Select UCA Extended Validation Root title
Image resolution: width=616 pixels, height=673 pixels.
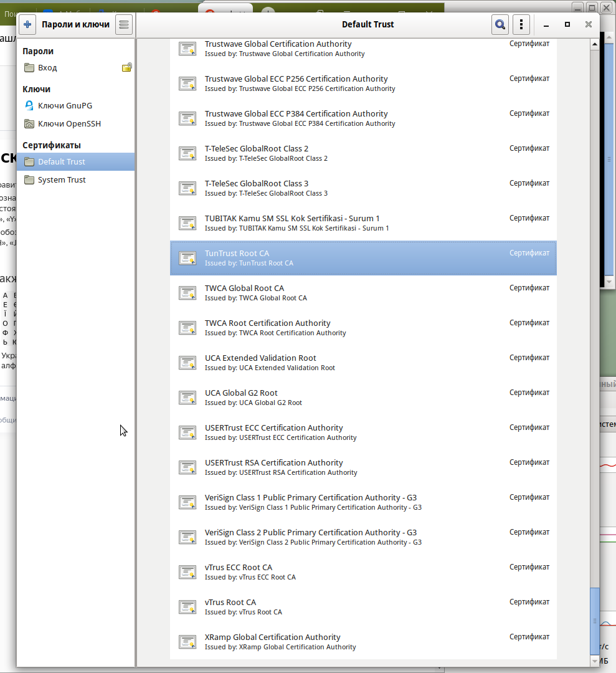[x=260, y=358]
